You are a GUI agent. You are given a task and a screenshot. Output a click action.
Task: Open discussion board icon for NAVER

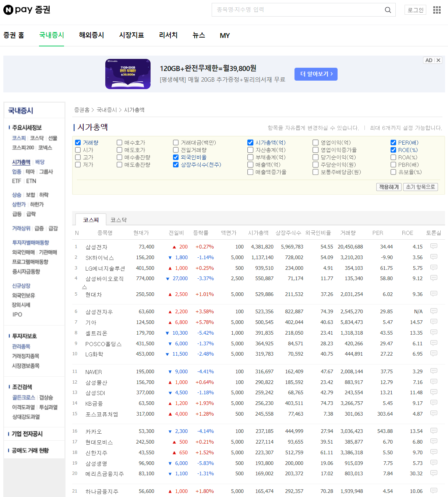pyautogui.click(x=434, y=371)
